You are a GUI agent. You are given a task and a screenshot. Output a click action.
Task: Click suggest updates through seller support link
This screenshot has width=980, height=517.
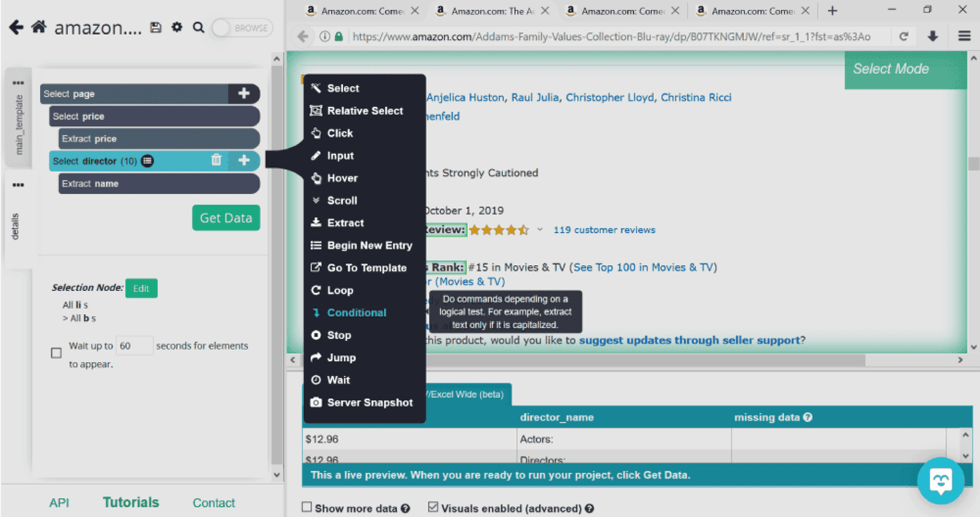coord(689,340)
